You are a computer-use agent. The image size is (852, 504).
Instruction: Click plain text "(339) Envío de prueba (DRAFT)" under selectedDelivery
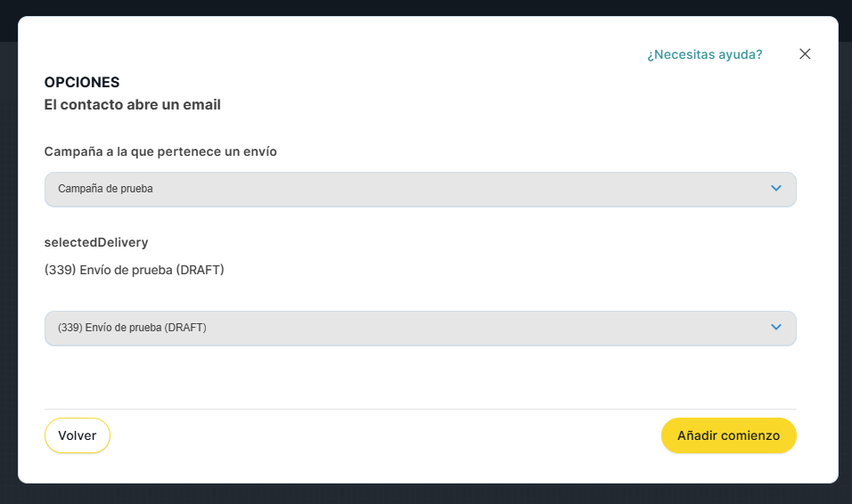point(135,270)
